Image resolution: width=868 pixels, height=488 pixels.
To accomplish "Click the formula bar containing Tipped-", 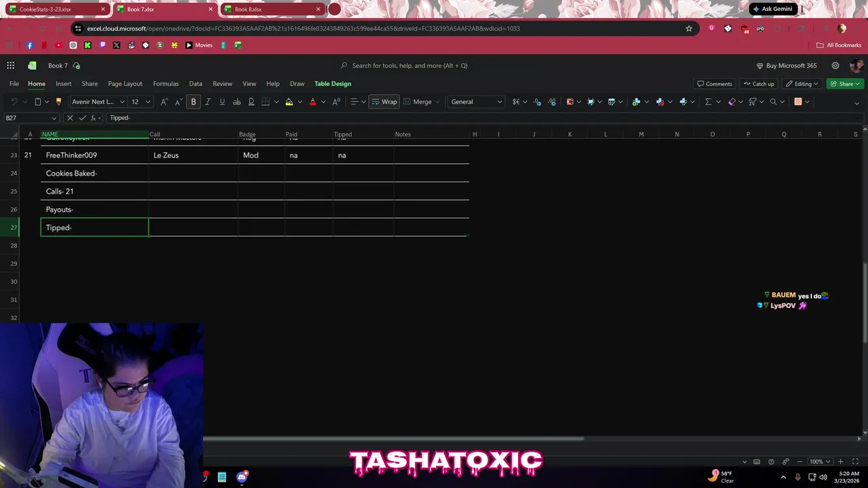I will click(x=485, y=118).
